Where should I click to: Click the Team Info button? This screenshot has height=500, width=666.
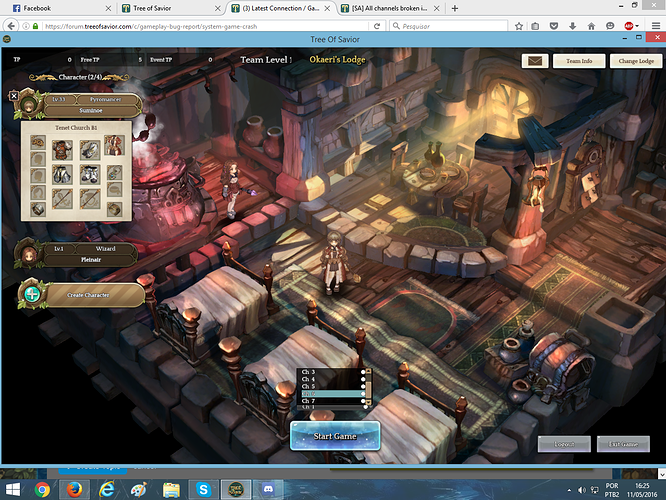pos(579,61)
